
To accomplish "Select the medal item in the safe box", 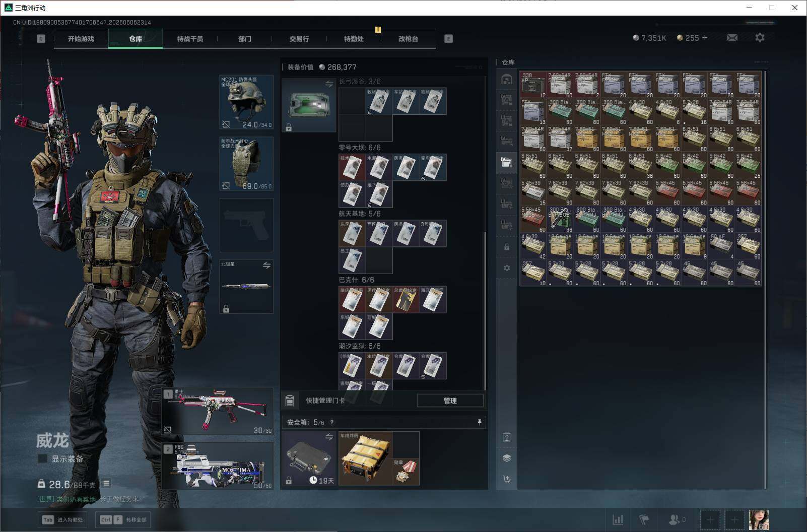I will 406,472.
